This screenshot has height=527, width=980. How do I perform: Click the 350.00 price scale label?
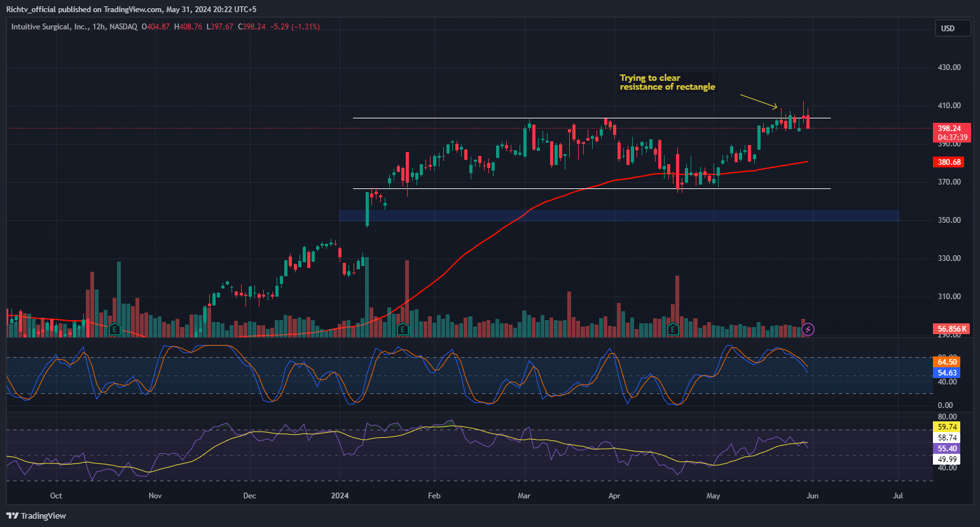[949, 220]
